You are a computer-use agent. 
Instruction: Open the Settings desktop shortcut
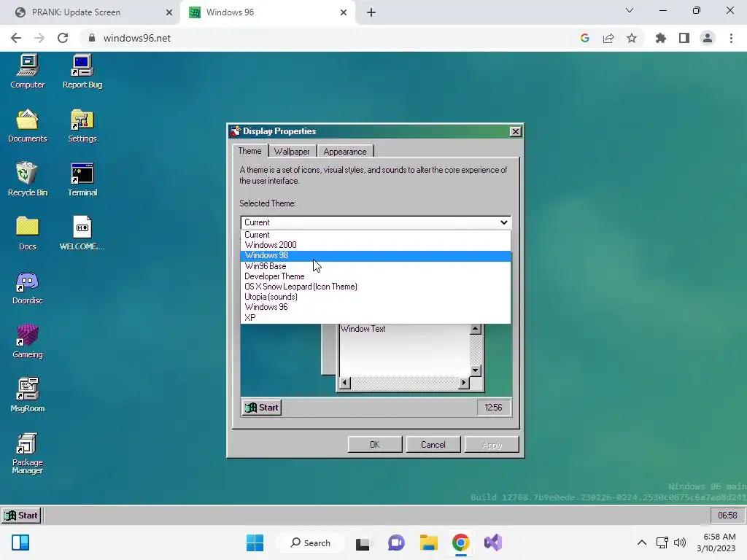tap(82, 125)
